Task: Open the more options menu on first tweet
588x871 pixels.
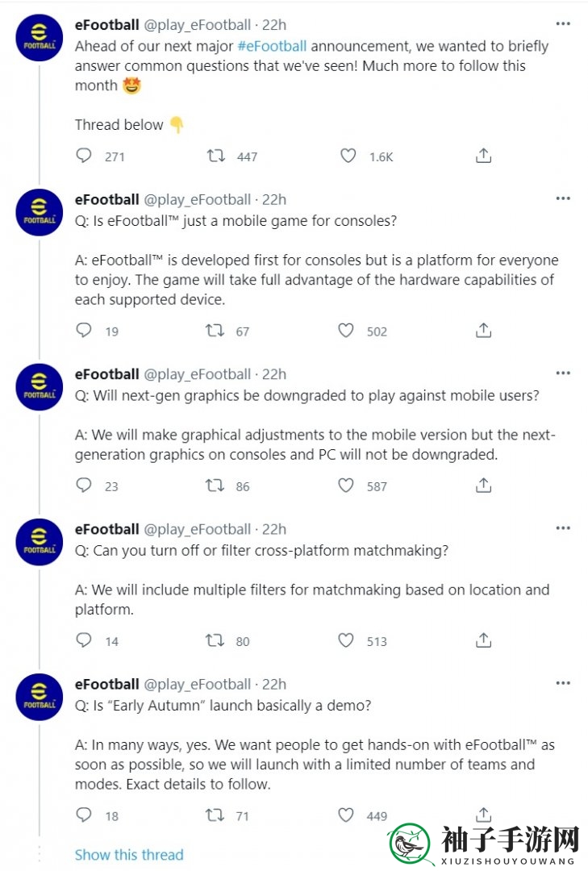Action: click(563, 24)
